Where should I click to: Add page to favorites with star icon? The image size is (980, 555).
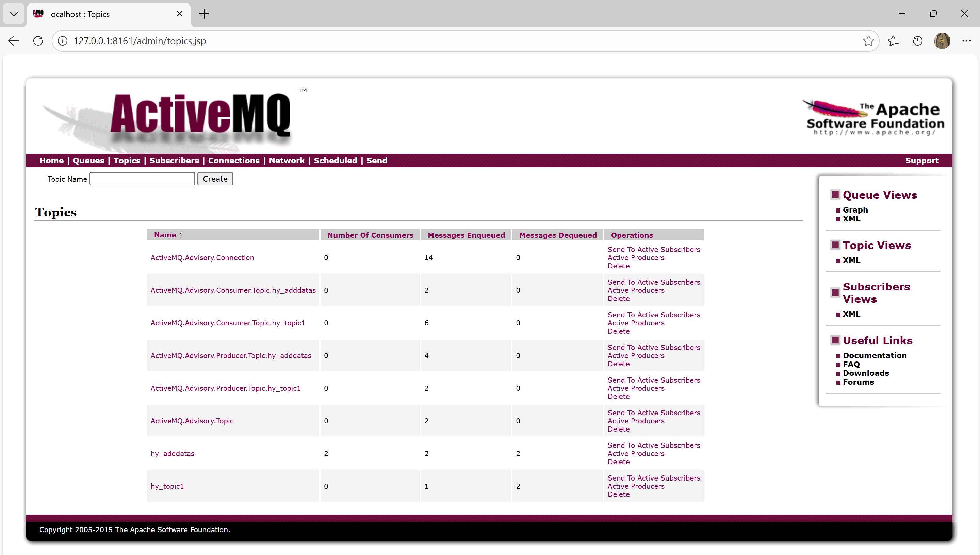(x=868, y=41)
